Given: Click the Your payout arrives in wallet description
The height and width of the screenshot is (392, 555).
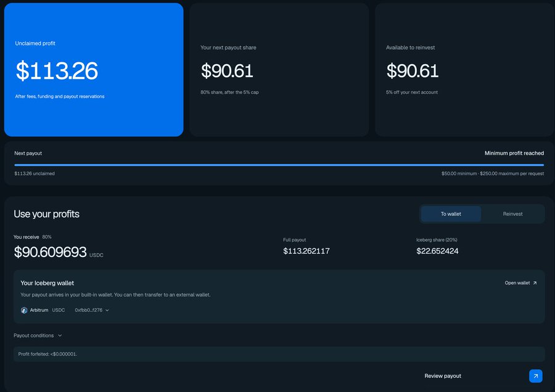Looking at the screenshot, I should (x=115, y=295).
